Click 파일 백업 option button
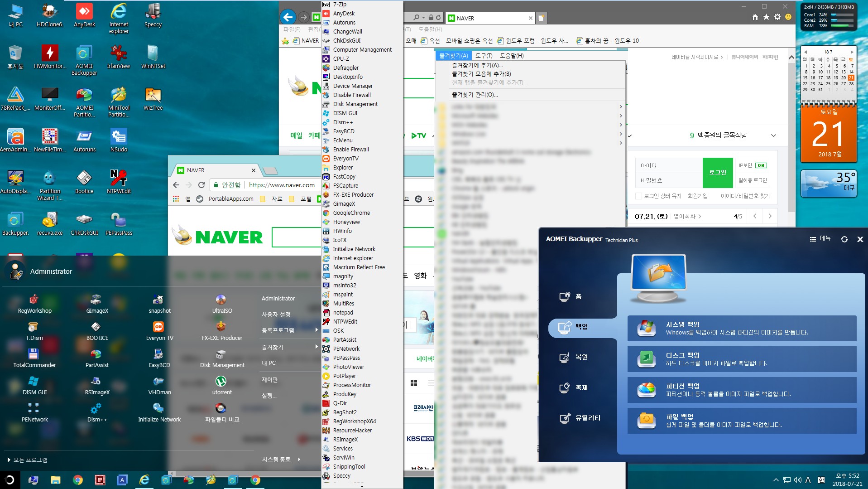868x489 pixels. coord(742,421)
